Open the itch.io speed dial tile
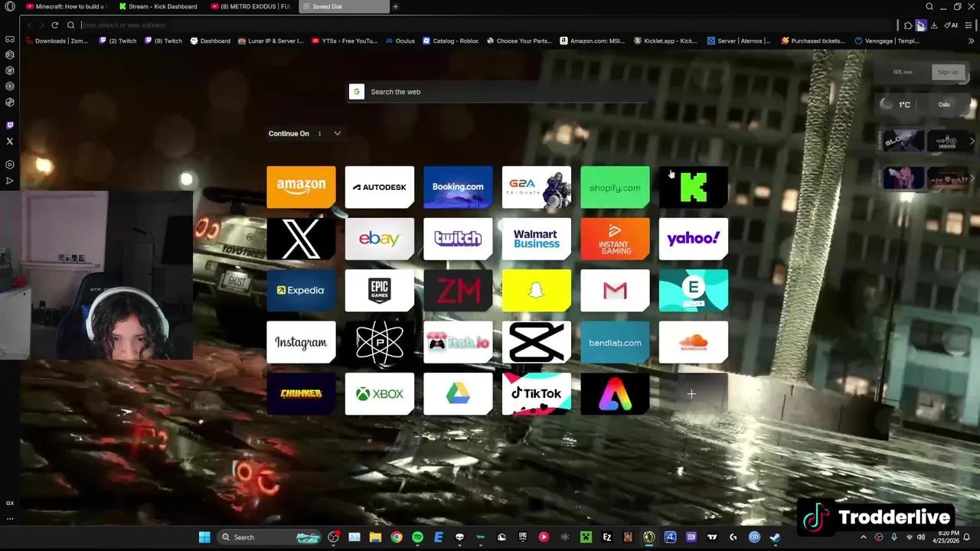Viewport: 980px width, 551px height. 458,342
